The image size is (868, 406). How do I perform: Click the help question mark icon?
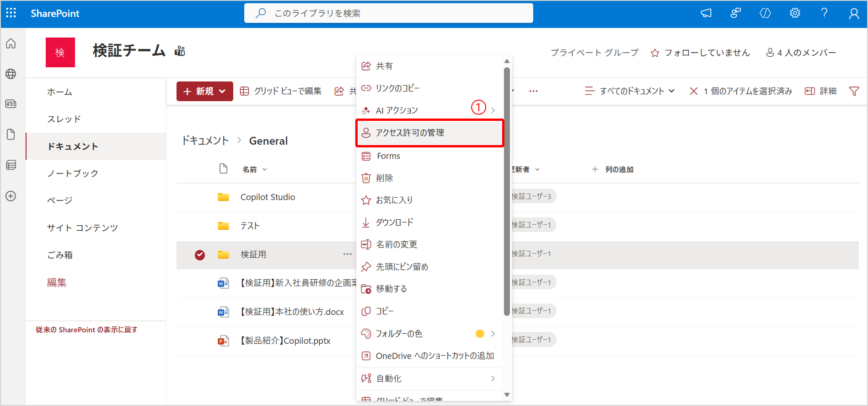(824, 13)
